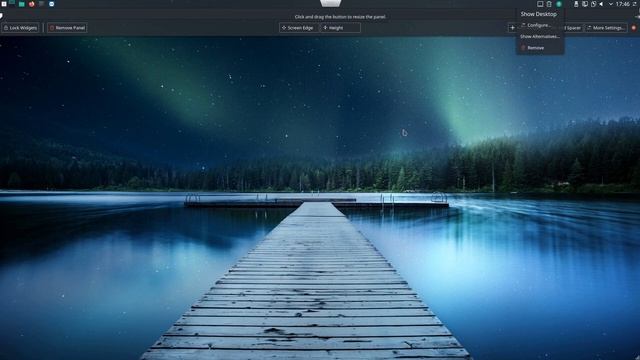Click the Lock Widgets button
The height and width of the screenshot is (360, 640).
pos(20,28)
